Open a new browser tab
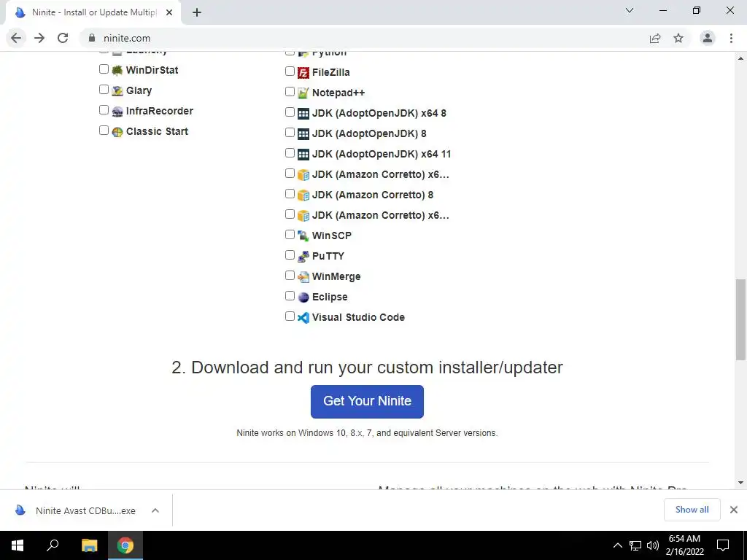The width and height of the screenshot is (747, 560). click(x=197, y=13)
